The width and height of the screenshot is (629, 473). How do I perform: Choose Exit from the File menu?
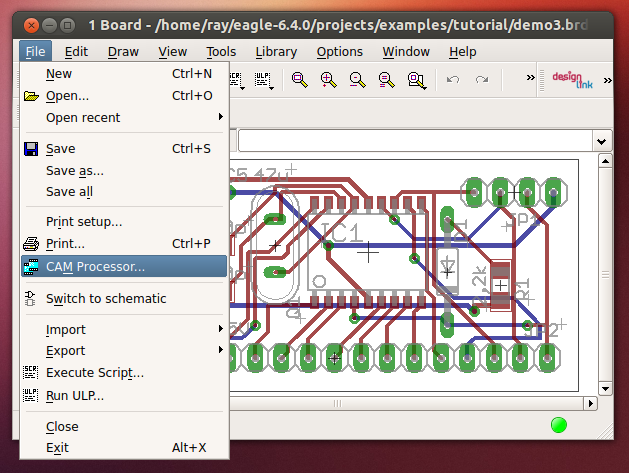[x=124, y=447]
